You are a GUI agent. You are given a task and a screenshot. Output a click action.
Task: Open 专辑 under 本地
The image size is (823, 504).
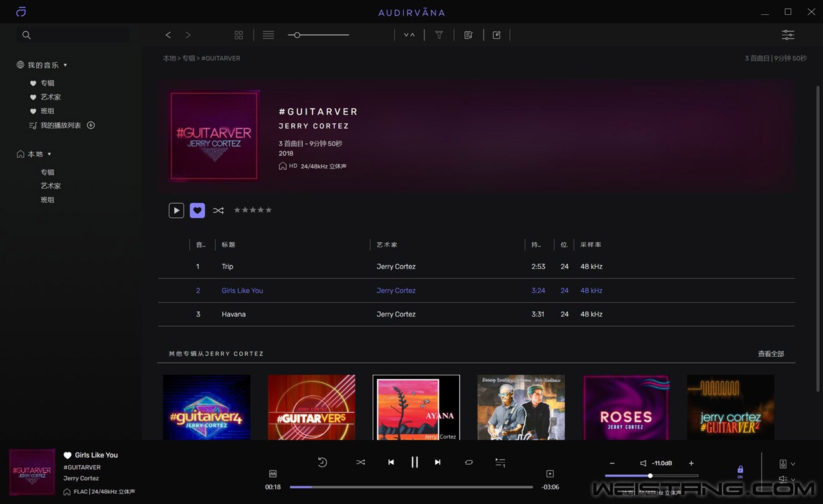coord(48,172)
